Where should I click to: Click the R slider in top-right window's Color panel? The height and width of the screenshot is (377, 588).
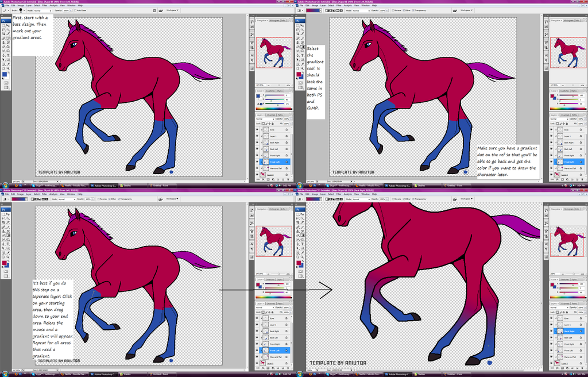click(x=568, y=96)
